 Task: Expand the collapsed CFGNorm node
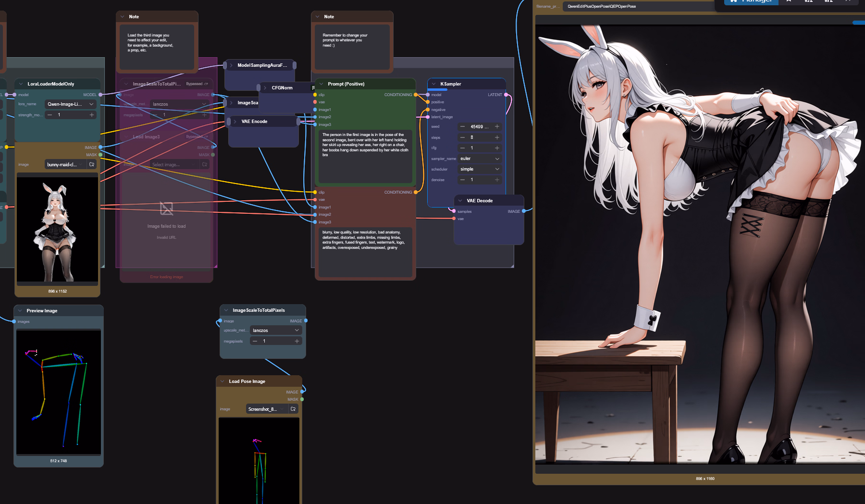click(265, 88)
